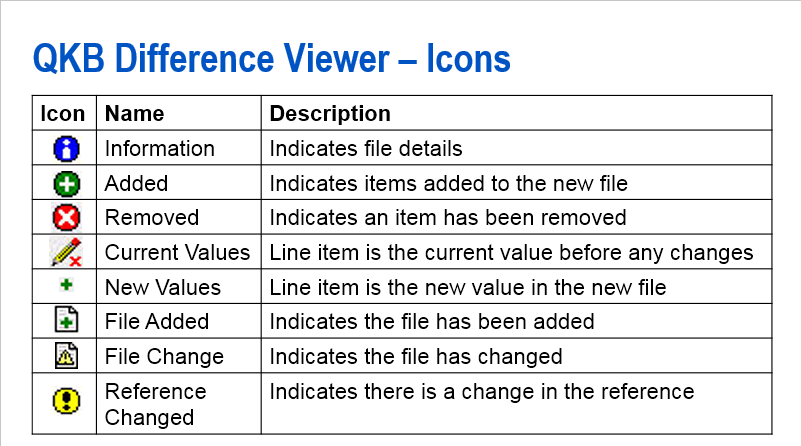Click the small green New Values icon
The height and width of the screenshot is (446, 801).
[x=66, y=287]
